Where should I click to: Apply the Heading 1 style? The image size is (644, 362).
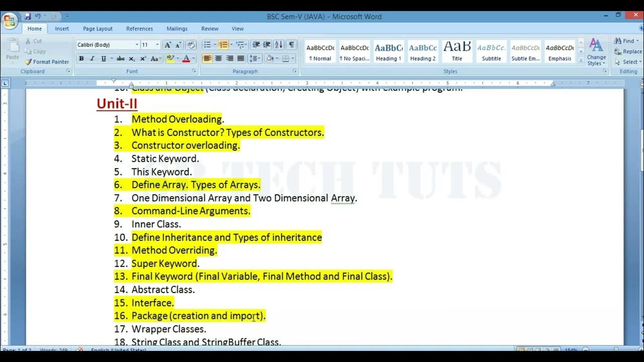(388, 52)
